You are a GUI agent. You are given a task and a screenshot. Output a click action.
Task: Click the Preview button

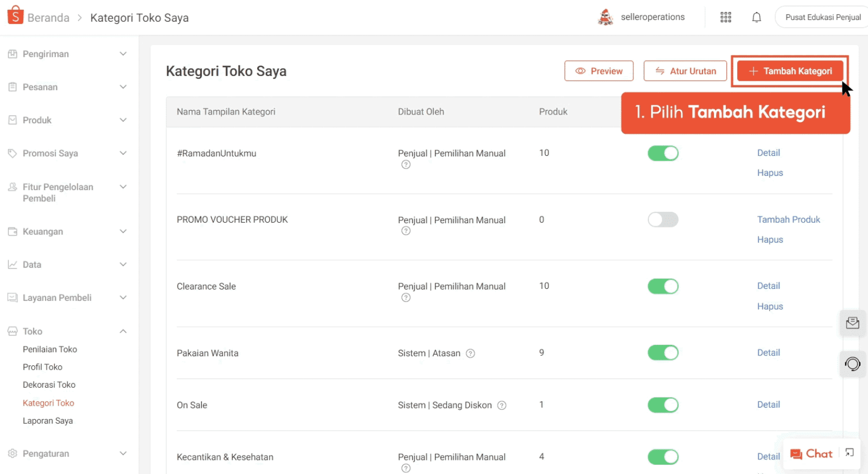click(599, 71)
